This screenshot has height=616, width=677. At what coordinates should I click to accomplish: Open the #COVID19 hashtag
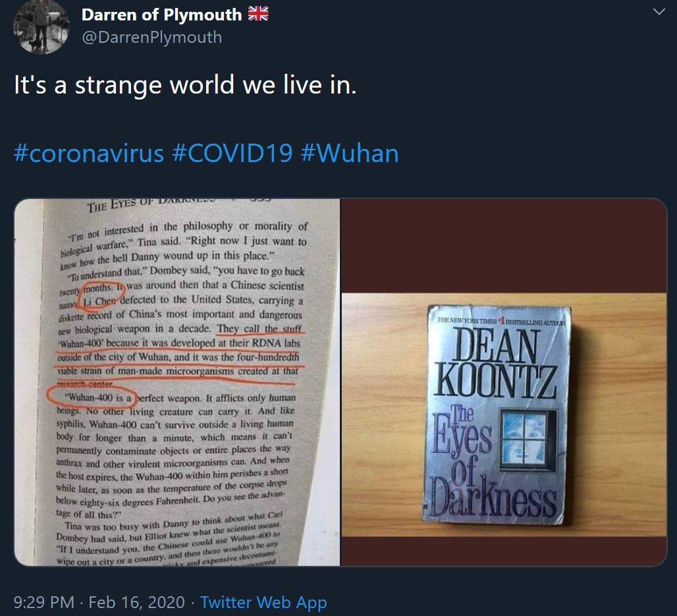pos(232,154)
